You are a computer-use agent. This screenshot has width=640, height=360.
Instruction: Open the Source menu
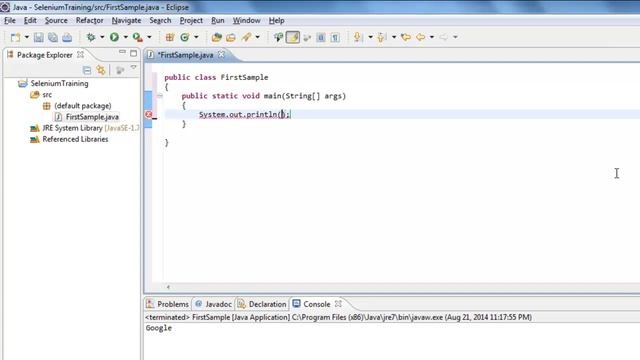56,20
